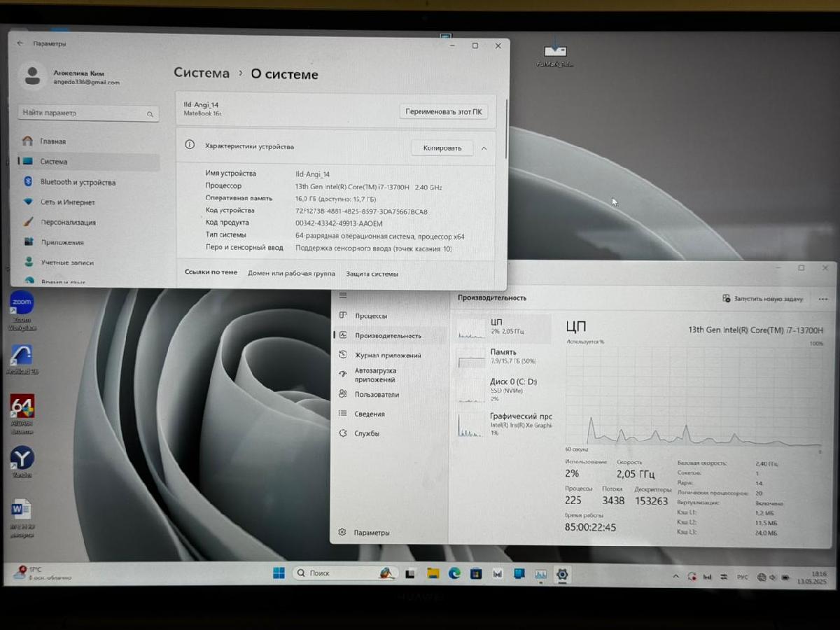
Task: Launch Zoom Workplace from the desktop
Action: (x=21, y=302)
